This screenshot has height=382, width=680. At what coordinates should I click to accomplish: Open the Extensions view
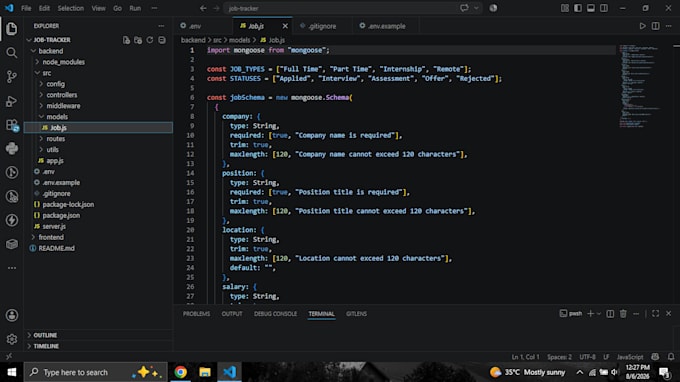[12, 125]
